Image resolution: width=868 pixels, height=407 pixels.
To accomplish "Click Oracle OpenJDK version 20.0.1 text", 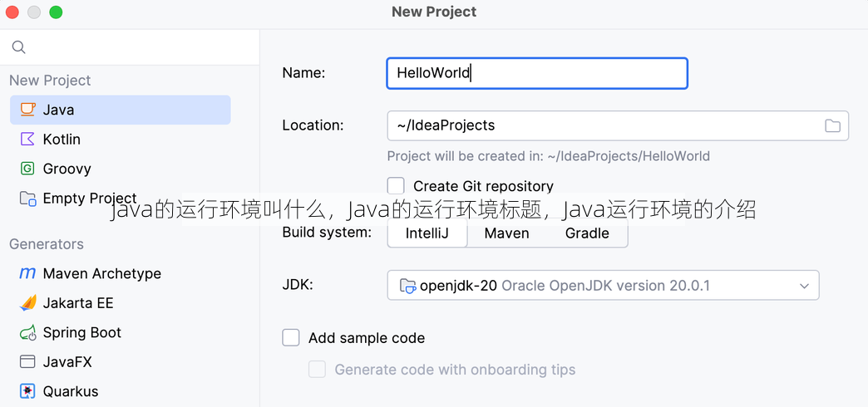I will pos(605,286).
